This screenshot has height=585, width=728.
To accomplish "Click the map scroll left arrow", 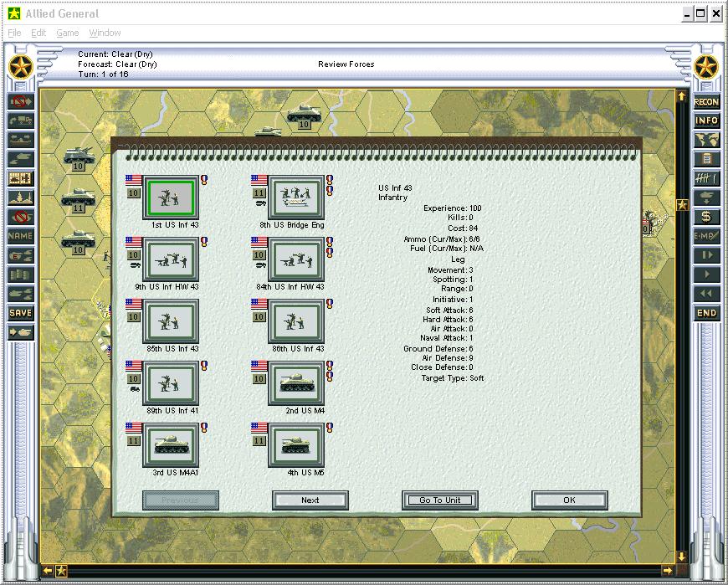I will click(48, 571).
